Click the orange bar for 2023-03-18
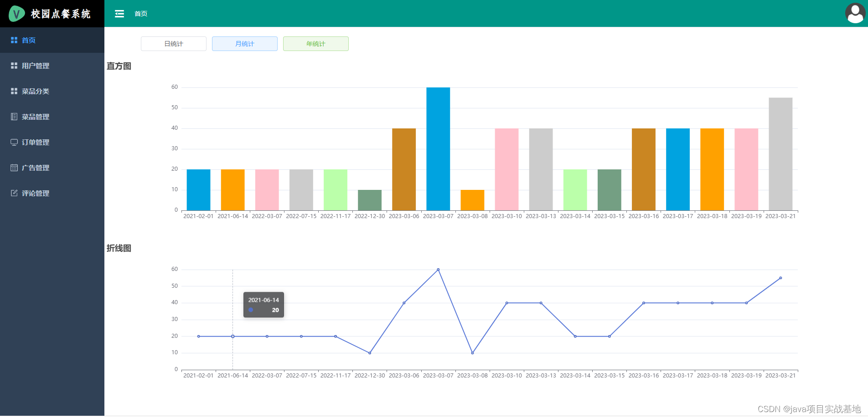The image size is (868, 418). [712, 169]
